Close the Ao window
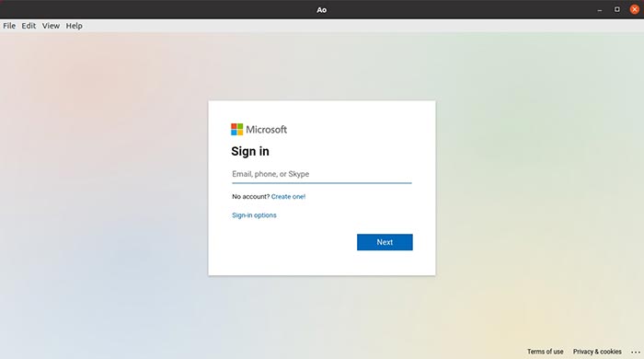Viewport: 644px width, 359px height. coord(635,9)
